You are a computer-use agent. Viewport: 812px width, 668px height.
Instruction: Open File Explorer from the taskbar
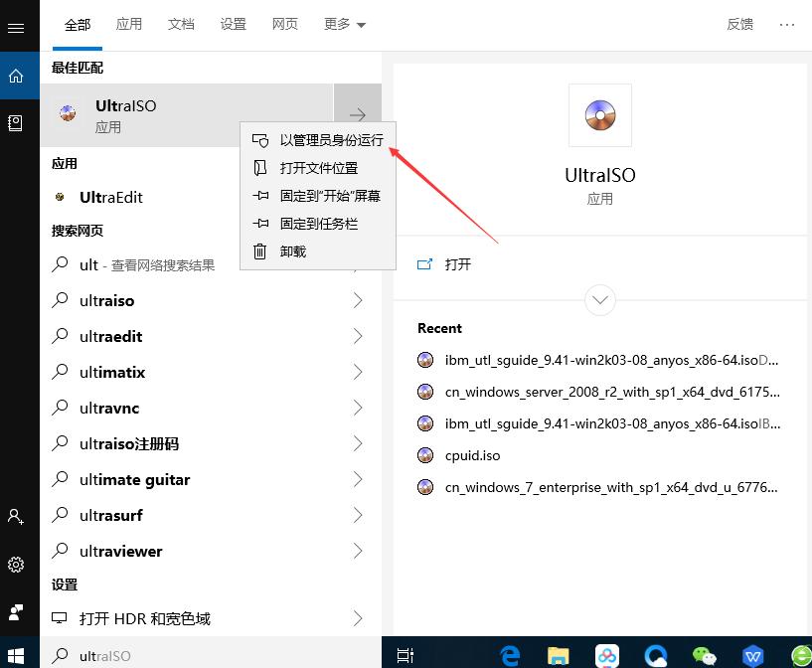click(558, 654)
